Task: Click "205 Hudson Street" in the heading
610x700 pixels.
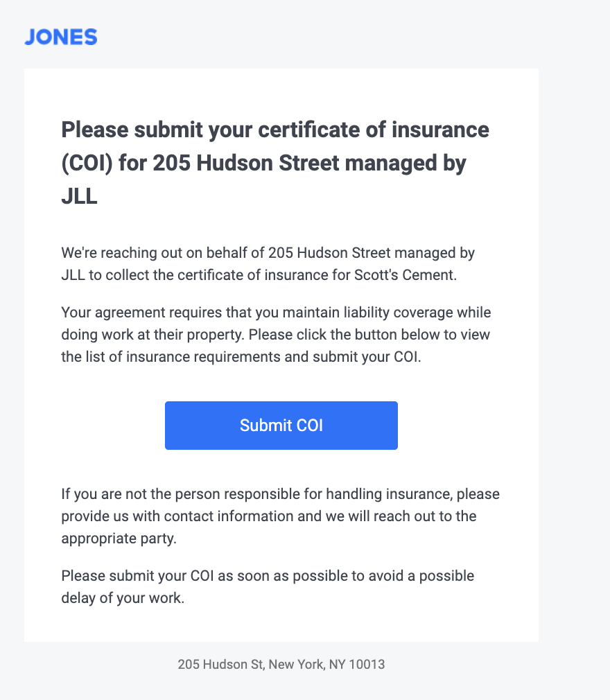Action: click(246, 164)
